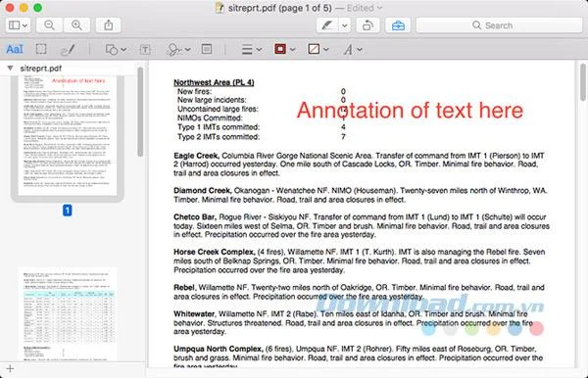The height and width of the screenshot is (378, 588).
Task: Select page 1 thumbnail in sidebar
Action: 68,135
